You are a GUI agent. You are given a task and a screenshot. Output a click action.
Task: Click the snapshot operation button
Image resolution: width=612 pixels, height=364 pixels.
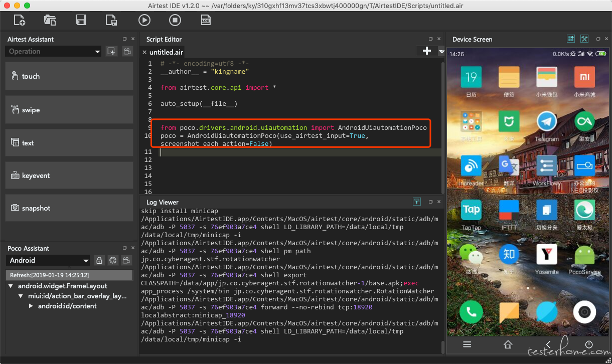(x=69, y=208)
